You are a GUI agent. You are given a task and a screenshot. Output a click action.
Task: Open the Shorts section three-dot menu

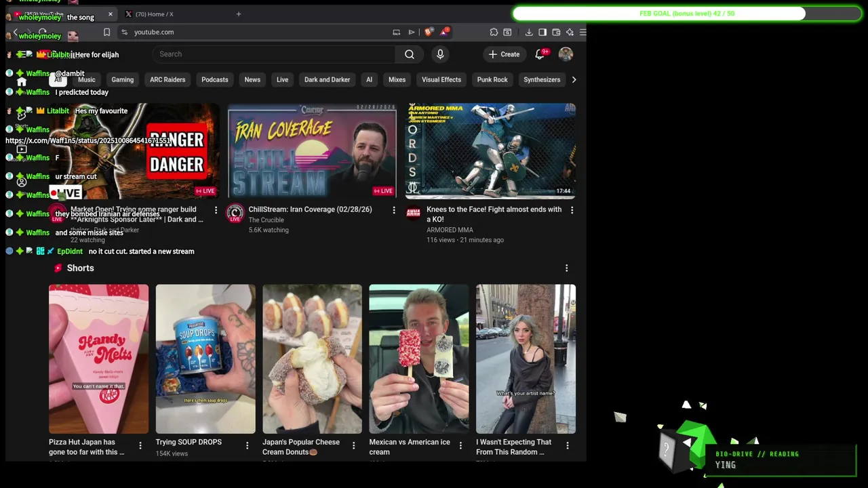point(566,268)
